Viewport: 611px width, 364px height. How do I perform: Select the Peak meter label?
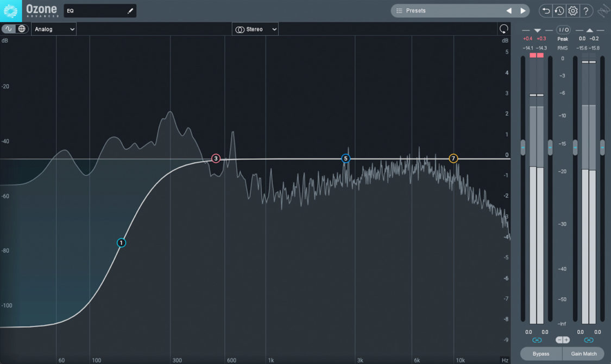tap(563, 39)
